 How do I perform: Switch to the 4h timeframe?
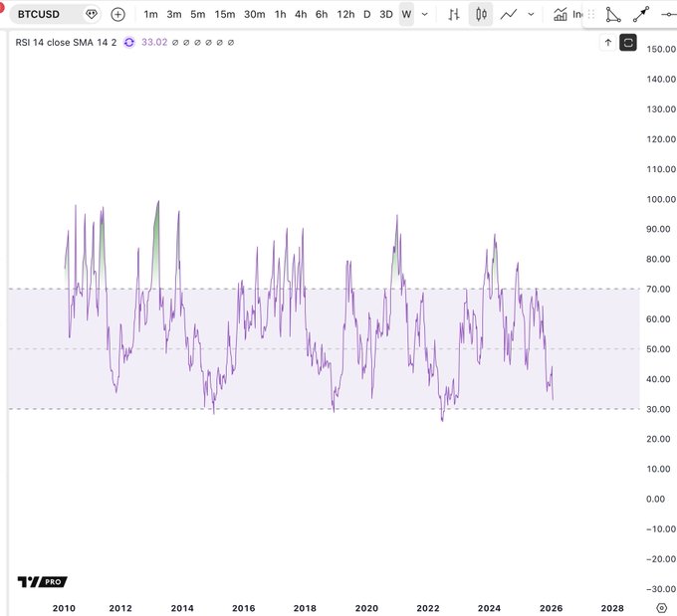301,14
